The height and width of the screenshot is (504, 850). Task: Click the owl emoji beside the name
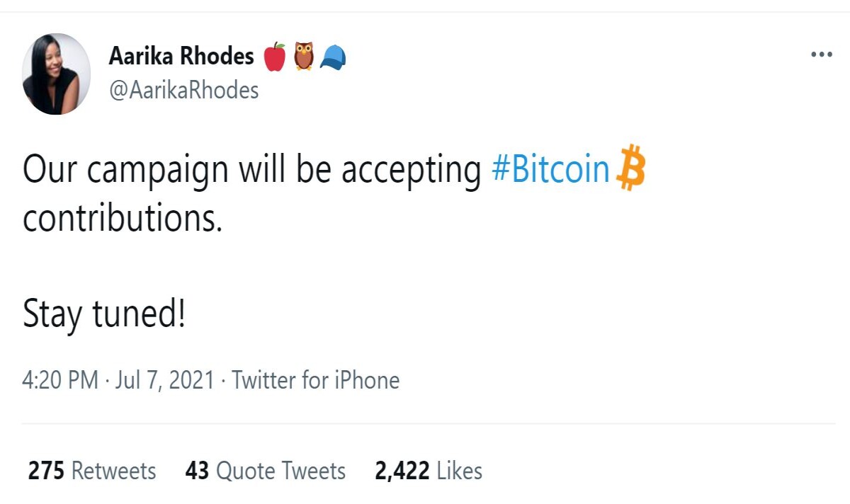[x=304, y=57]
